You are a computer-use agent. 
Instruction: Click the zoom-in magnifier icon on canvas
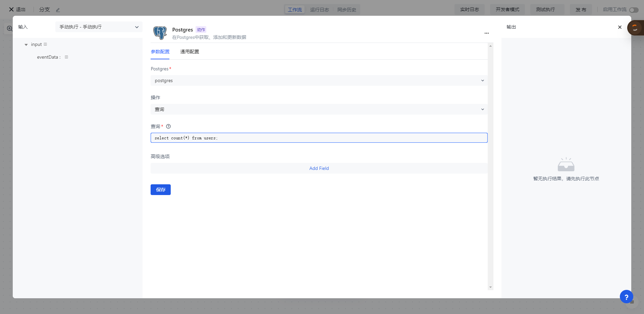[10, 29]
